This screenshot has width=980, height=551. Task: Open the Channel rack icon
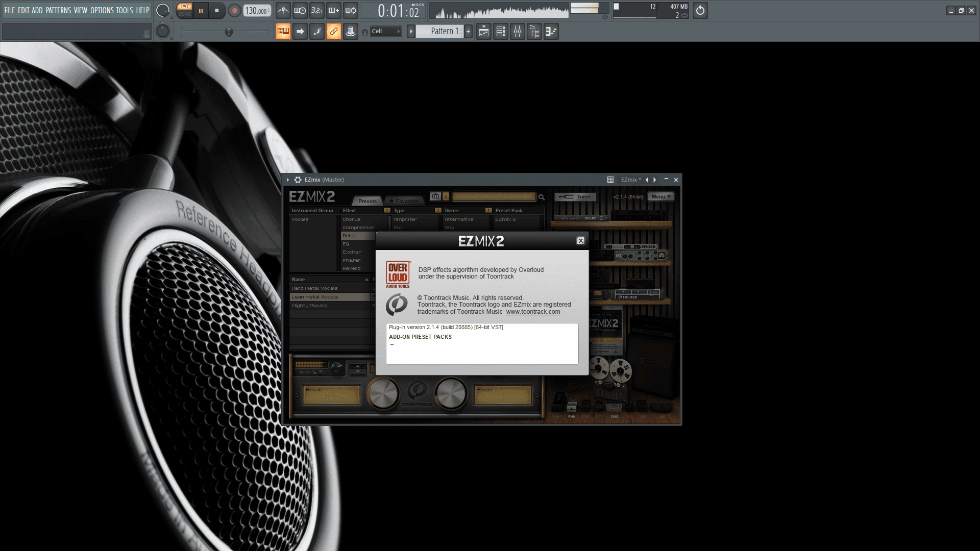click(x=501, y=32)
